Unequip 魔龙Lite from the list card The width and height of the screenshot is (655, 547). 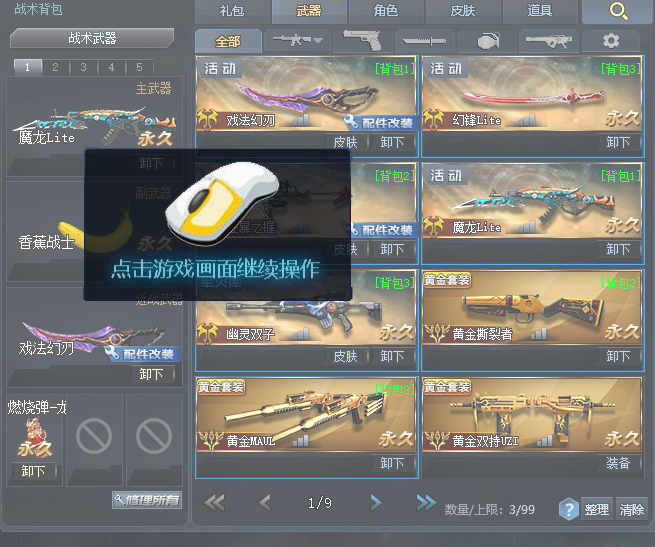coord(618,249)
